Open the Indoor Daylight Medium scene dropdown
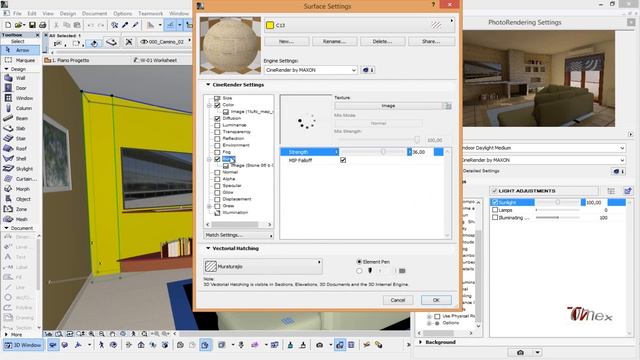The image size is (640, 360). (x=543, y=148)
